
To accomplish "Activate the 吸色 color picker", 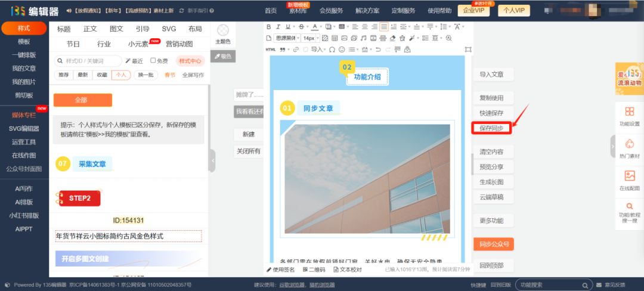I will point(223,56).
